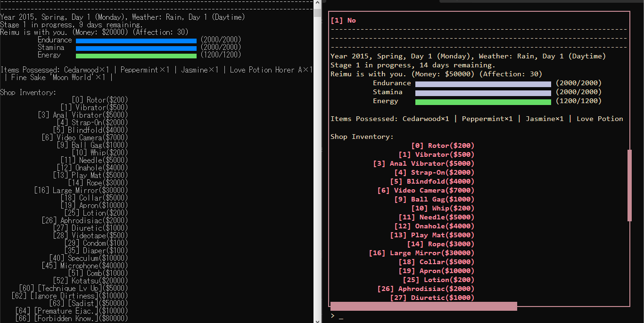The height and width of the screenshot is (323, 644).
Task: Pick [66] [Forbidden Know.]($80000) entry
Action: click(72, 318)
